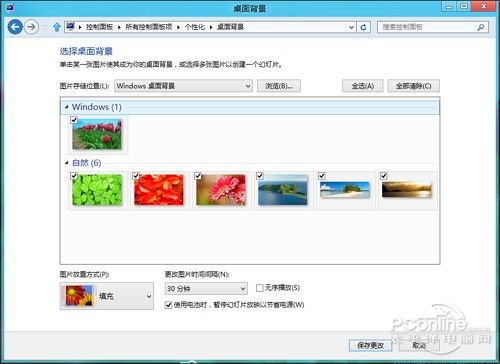This screenshot has height=364, width=500.
Task: Click the search magnifier icon
Action: click(481, 27)
